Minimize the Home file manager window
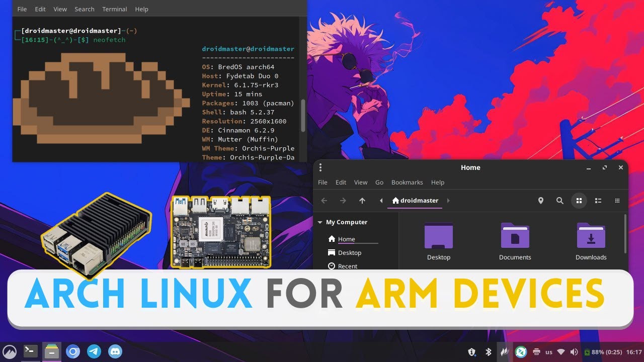644x362 pixels. point(588,167)
